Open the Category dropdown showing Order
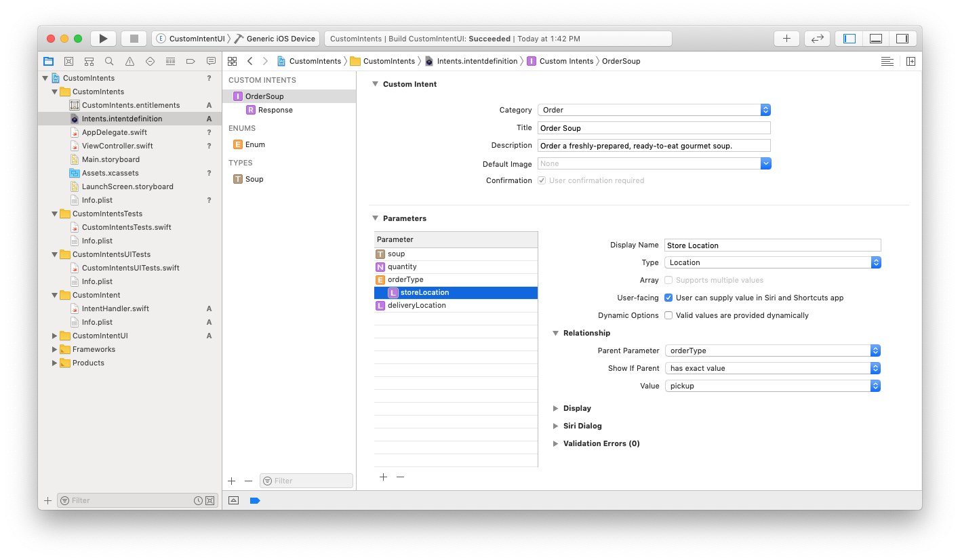Screen dimensions: 960x560 click(654, 110)
